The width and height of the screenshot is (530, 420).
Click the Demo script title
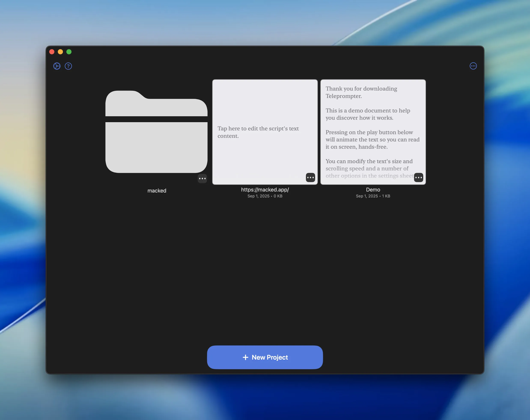pyautogui.click(x=373, y=190)
